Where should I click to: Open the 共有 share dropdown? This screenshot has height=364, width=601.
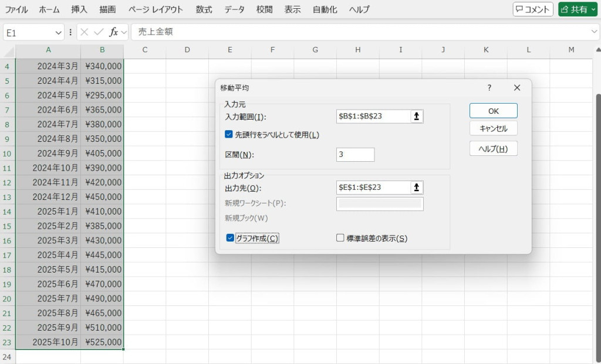click(x=593, y=9)
